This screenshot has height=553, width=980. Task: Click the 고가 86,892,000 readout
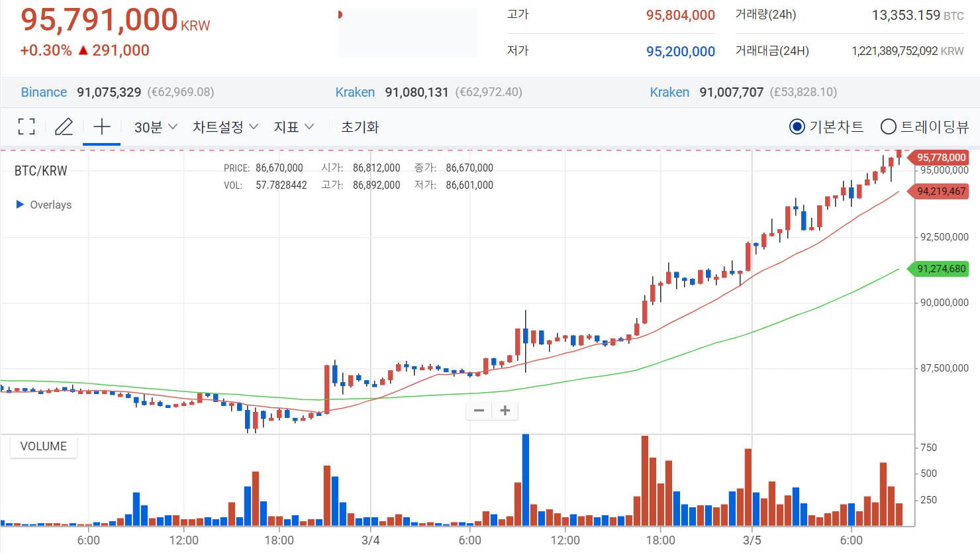(361, 185)
